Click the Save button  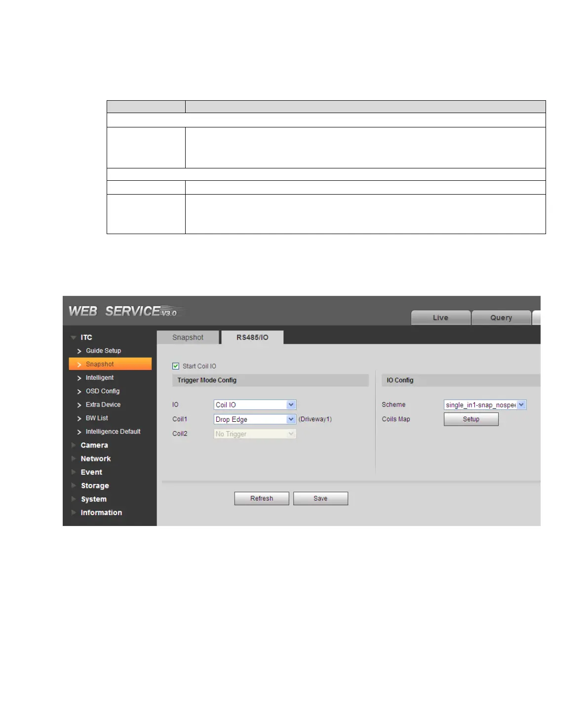320,498
